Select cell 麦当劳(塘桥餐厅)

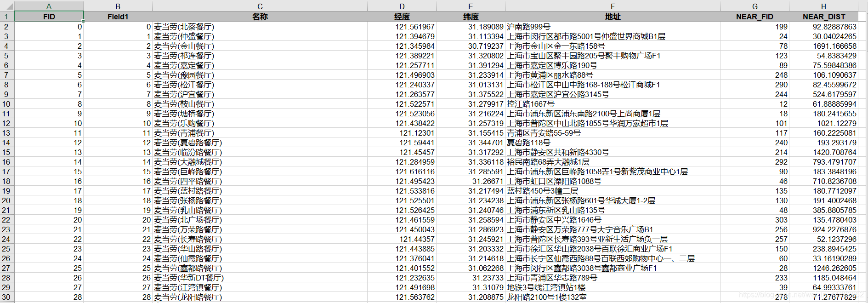coord(260,114)
